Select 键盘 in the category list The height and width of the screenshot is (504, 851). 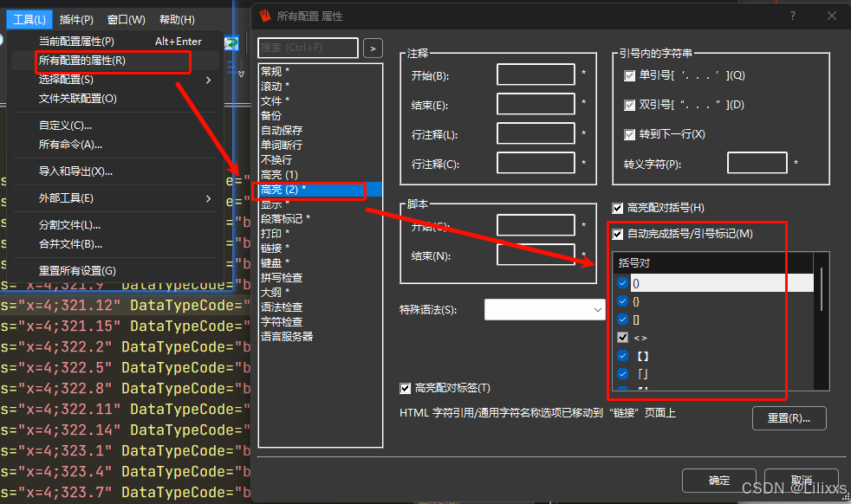click(321, 263)
